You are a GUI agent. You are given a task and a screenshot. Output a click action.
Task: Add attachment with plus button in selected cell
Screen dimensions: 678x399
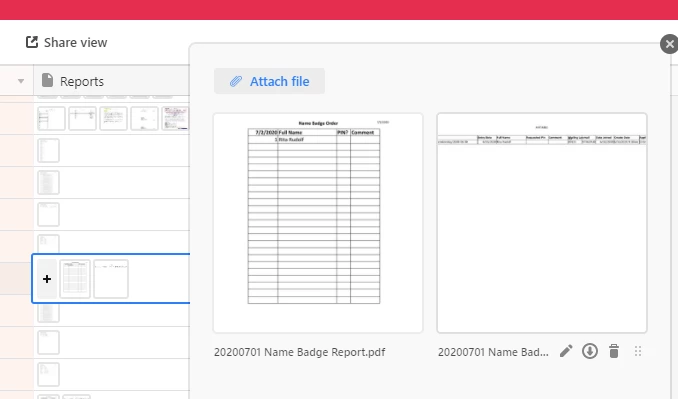[47, 279]
